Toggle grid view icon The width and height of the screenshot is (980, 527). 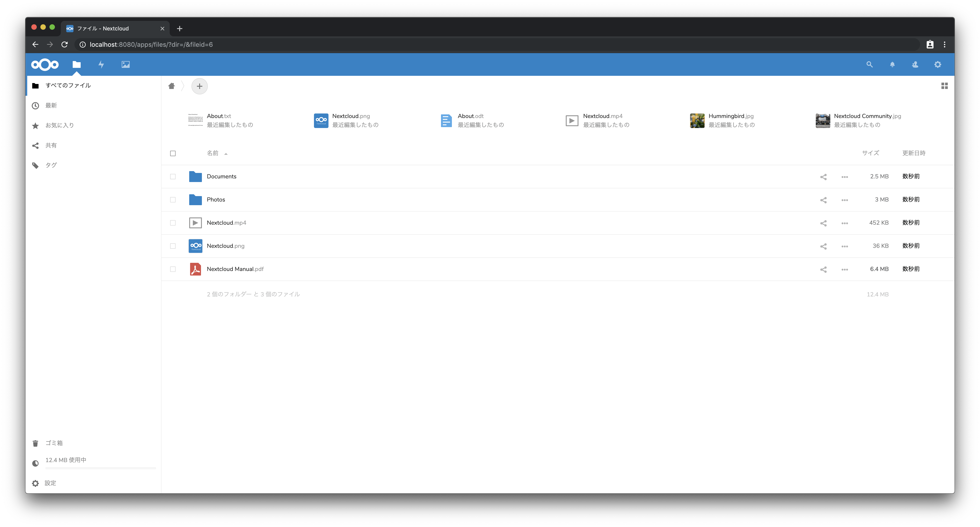pos(944,86)
